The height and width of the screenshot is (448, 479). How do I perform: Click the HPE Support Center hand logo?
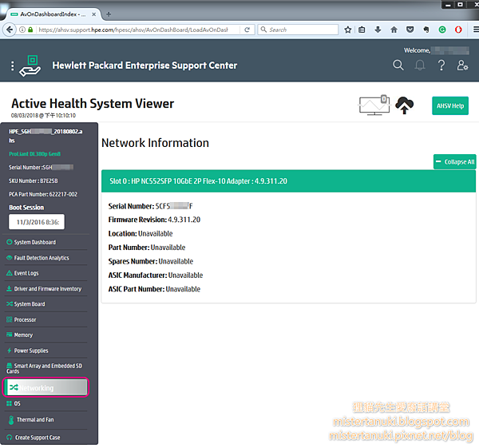click(x=30, y=65)
